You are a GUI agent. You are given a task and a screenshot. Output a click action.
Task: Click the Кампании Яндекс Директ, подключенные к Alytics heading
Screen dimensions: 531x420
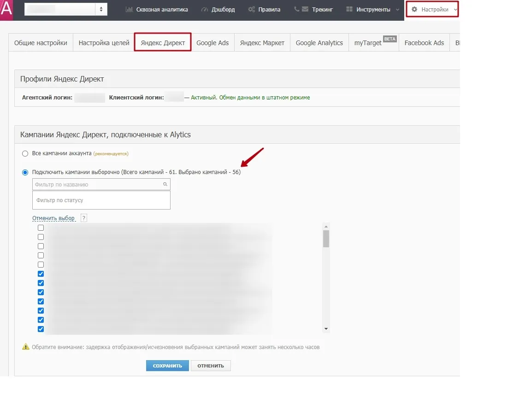pyautogui.click(x=105, y=134)
